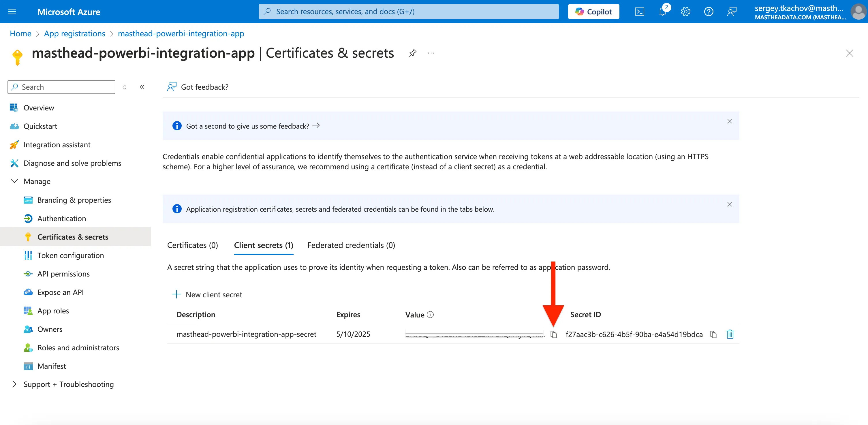
Task: Copy the client secret value
Action: 554,334
